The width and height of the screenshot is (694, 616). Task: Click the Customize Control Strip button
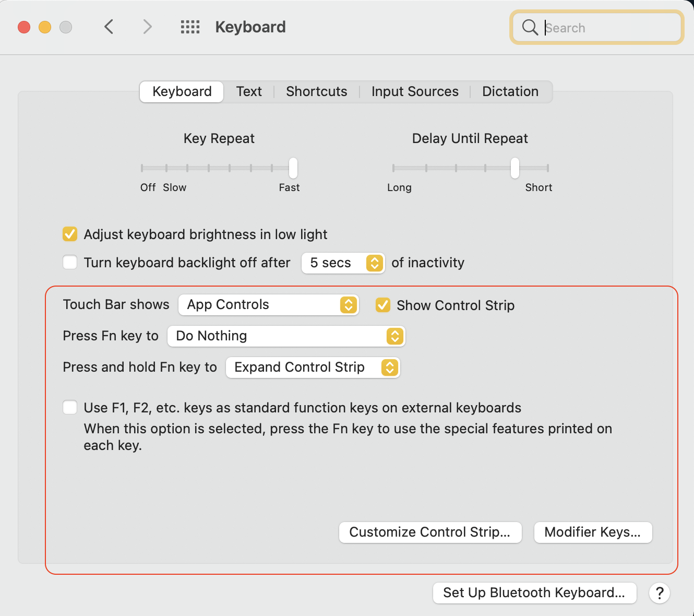(x=430, y=532)
